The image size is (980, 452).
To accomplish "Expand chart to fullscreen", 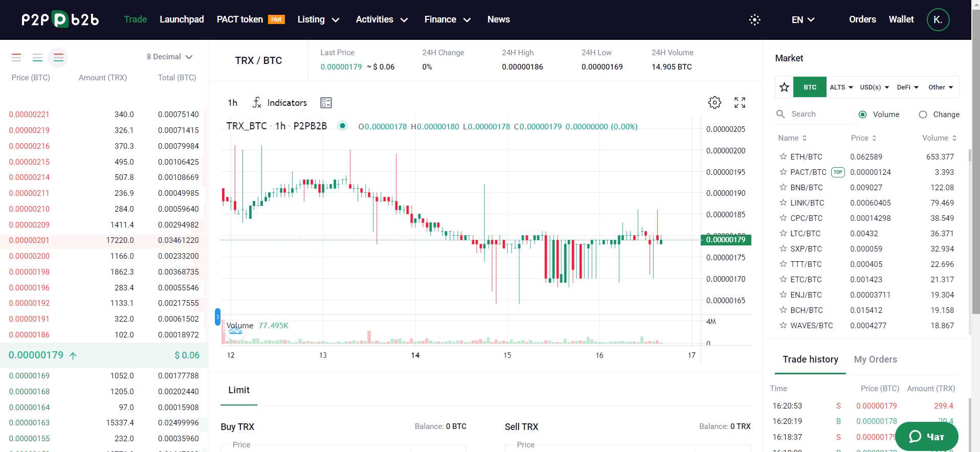I will click(740, 103).
